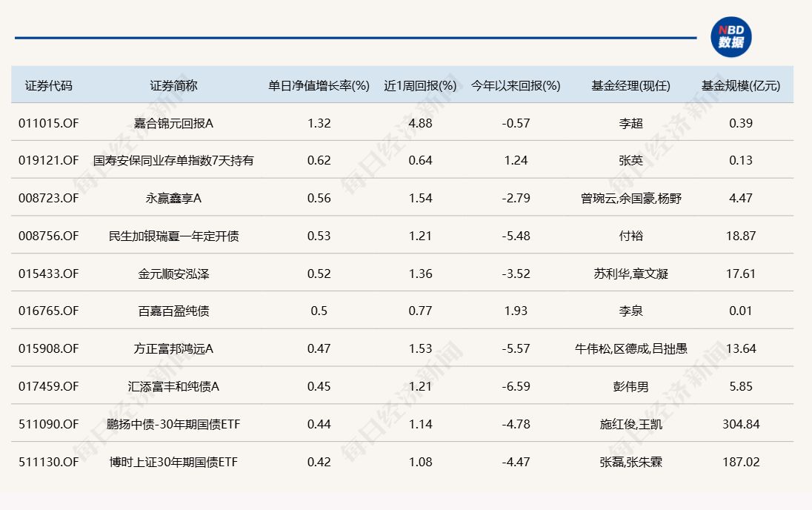This screenshot has width=812, height=510.
Task: Click the code 016765.OF
Action: pyautogui.click(x=49, y=311)
